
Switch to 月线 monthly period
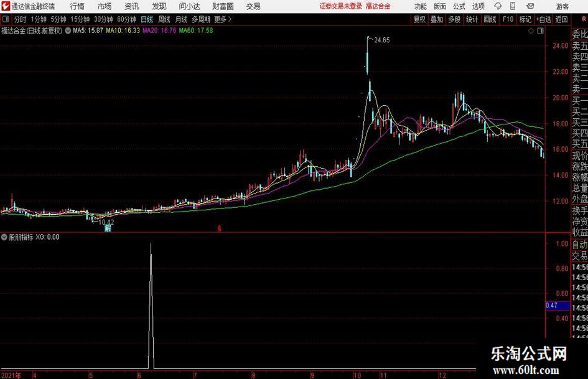coord(182,19)
